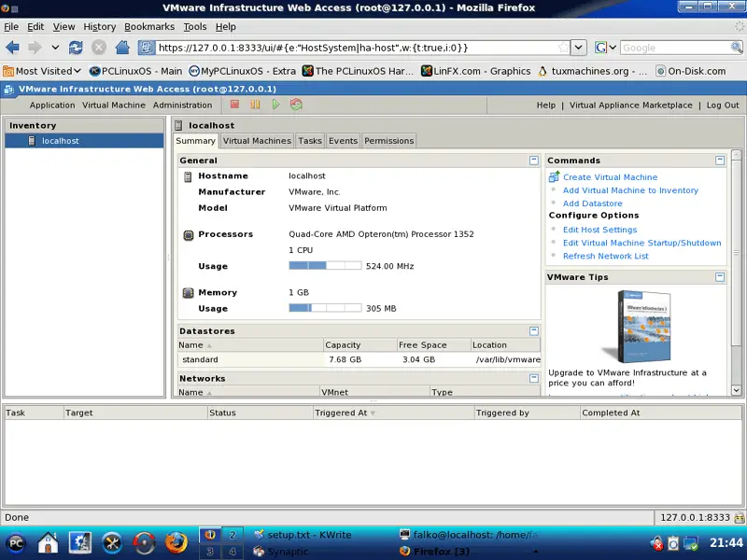Screen dimensions: 747x560
Task: Sort datastores by the Capacity column header
Action: pos(359,344)
